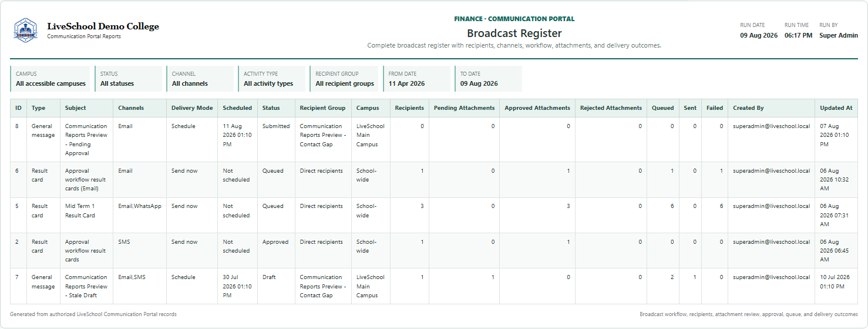
Task: Click the Draft row's LiveSchool Main Campus cell
Action: coord(371,286)
